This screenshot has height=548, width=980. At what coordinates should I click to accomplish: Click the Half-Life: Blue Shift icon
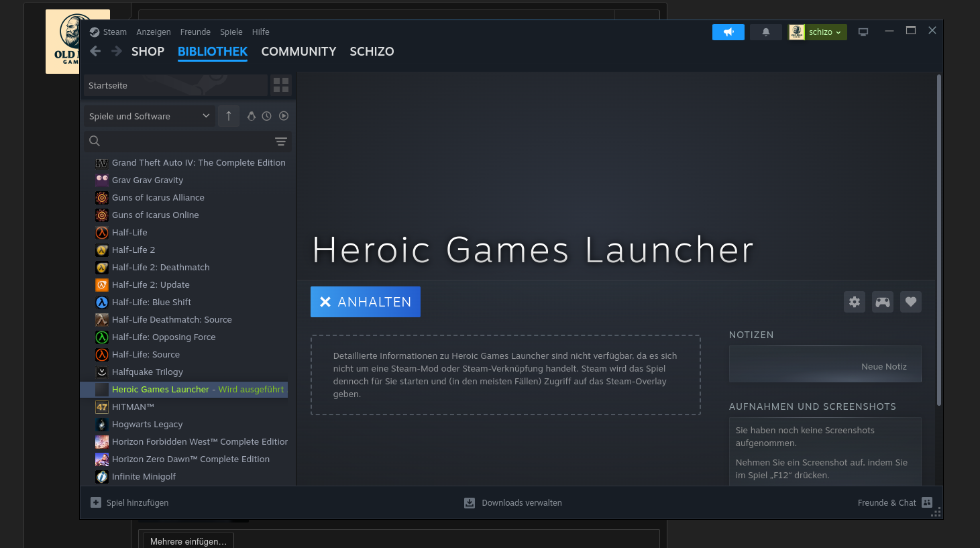[102, 303]
